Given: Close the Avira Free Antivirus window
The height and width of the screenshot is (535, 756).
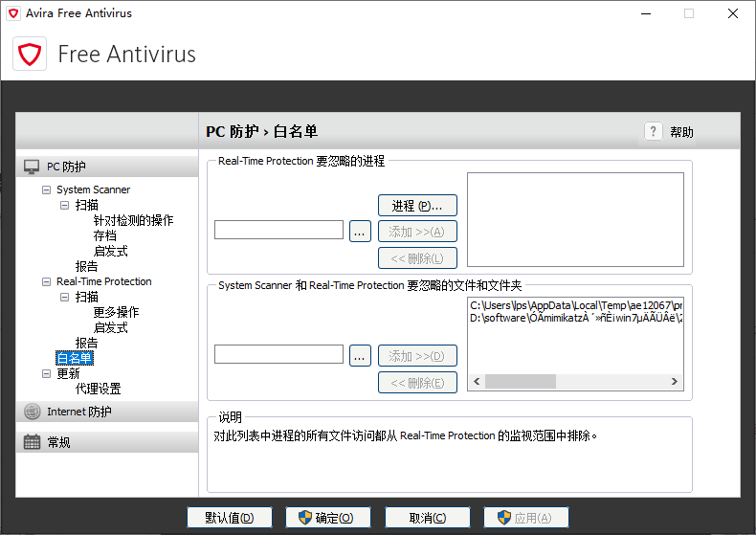Looking at the screenshot, I should [x=733, y=13].
